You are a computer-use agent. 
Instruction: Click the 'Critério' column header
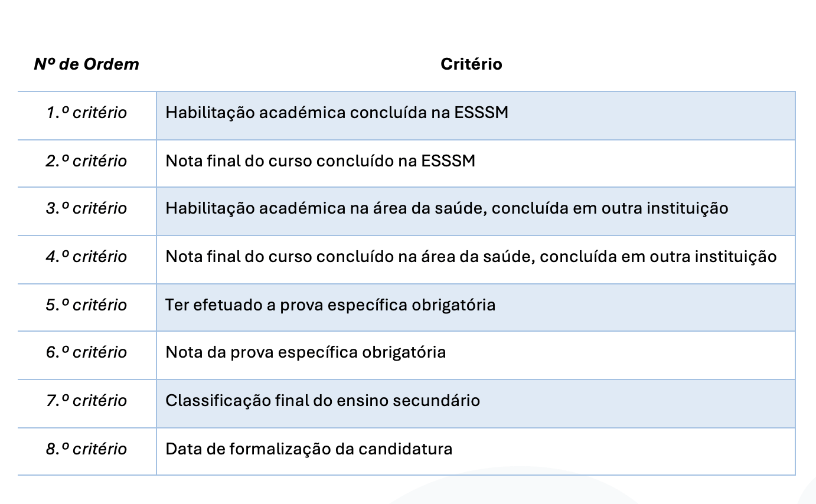(x=471, y=64)
